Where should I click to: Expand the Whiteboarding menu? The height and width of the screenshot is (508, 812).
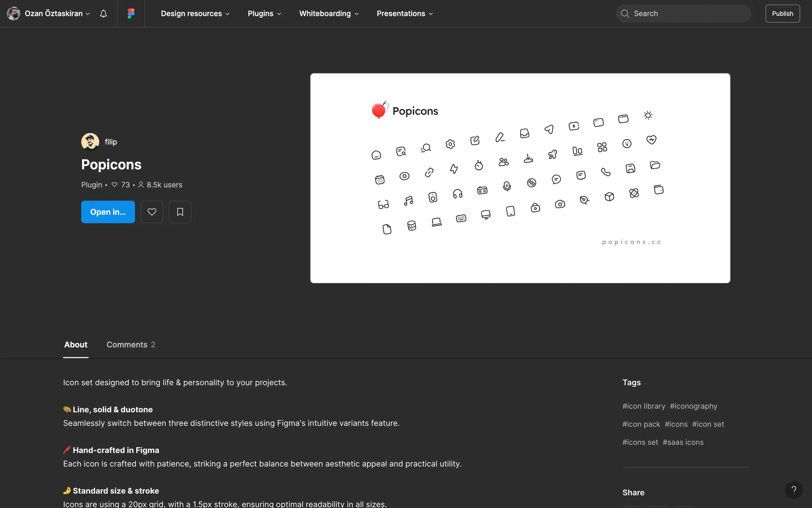click(329, 14)
